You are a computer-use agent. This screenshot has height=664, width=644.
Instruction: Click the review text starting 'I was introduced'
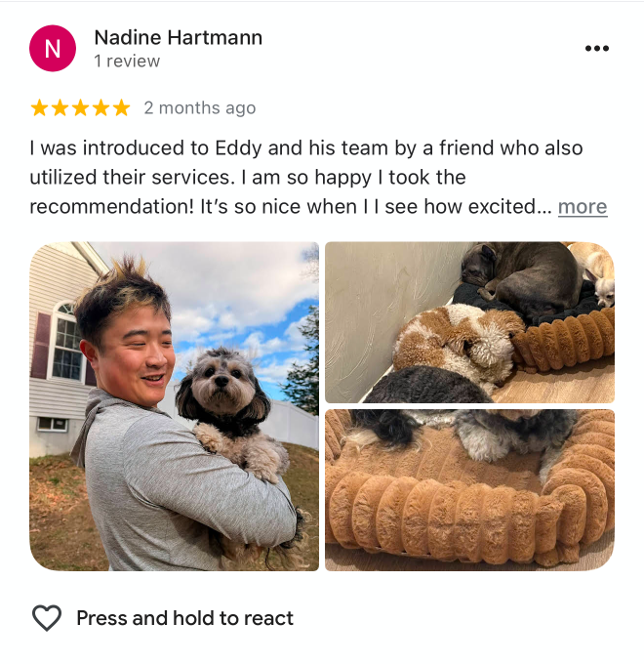click(x=318, y=178)
